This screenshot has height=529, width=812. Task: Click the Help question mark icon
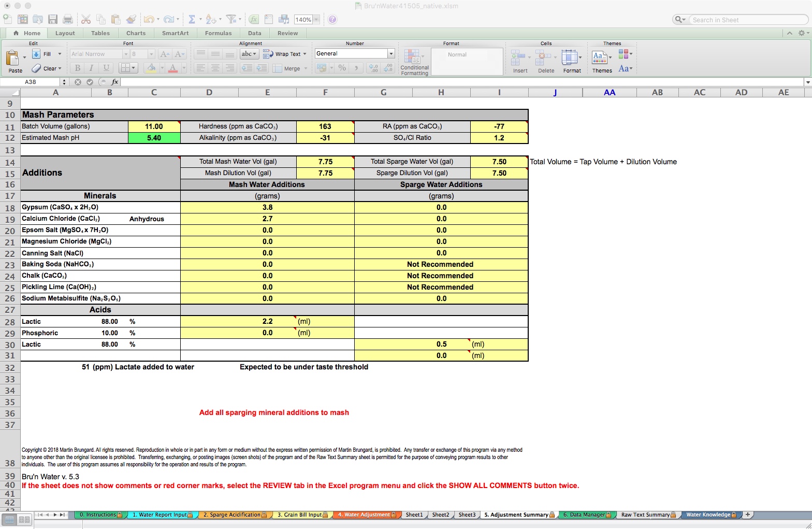coord(332,20)
